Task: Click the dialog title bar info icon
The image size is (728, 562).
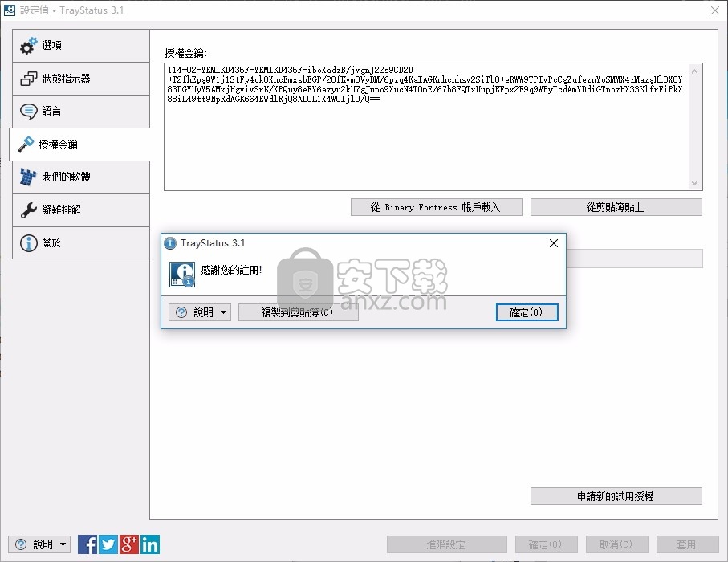Action: tap(170, 243)
